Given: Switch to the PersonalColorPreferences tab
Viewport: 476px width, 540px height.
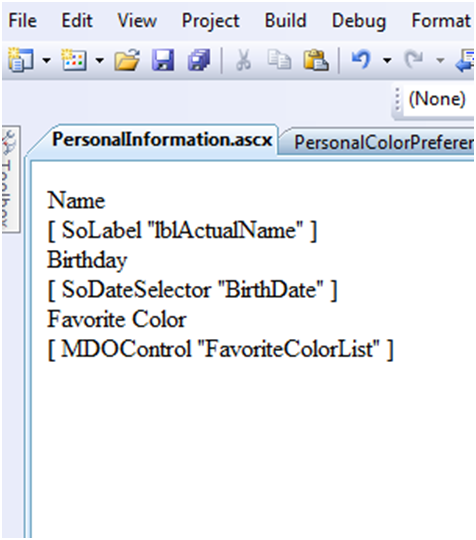Looking at the screenshot, I should (x=379, y=142).
